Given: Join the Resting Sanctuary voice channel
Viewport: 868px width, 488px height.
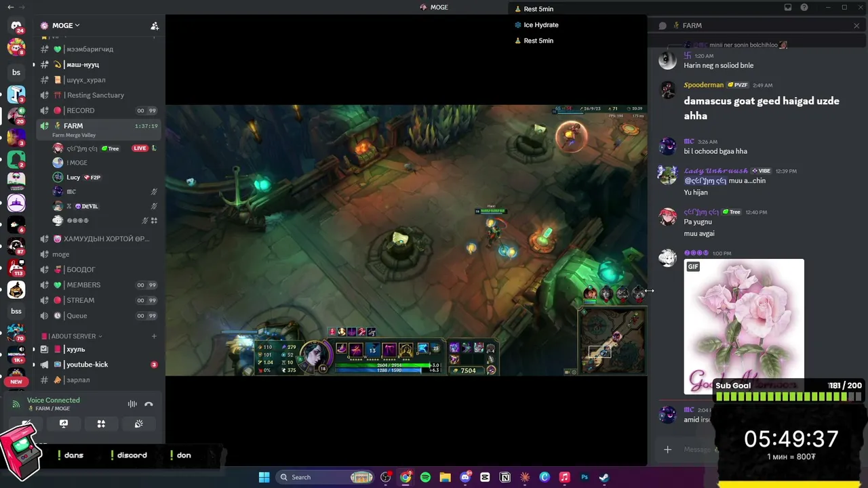Looking at the screenshot, I should pos(100,95).
